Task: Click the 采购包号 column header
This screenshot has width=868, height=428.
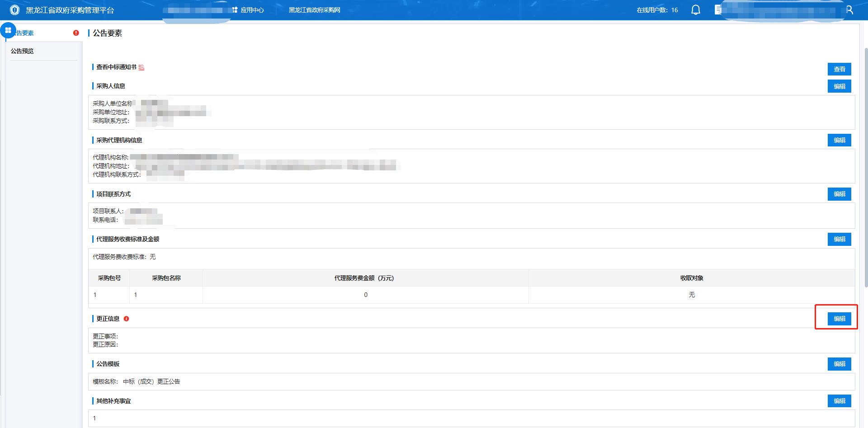Action: click(x=109, y=278)
